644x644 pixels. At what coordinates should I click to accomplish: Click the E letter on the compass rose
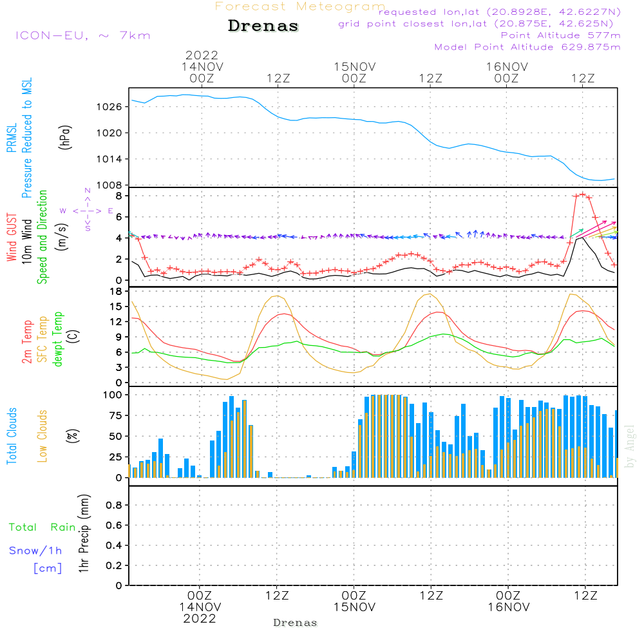pyautogui.click(x=111, y=211)
